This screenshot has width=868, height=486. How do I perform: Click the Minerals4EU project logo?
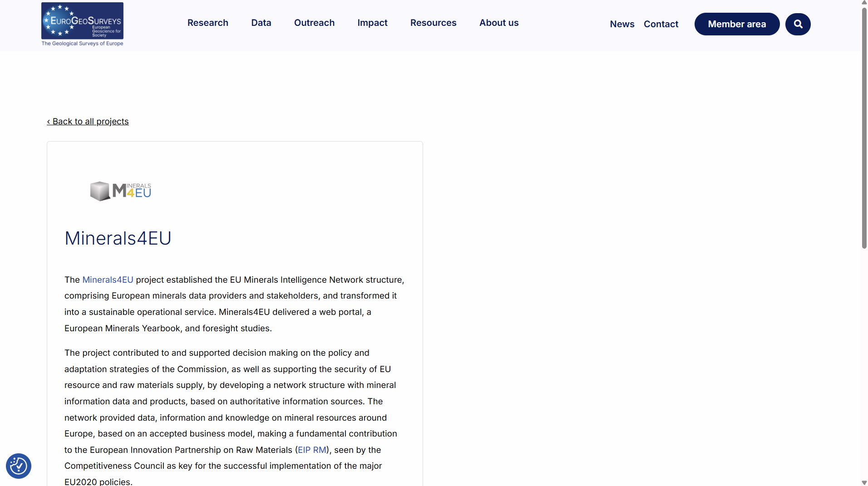tap(120, 191)
